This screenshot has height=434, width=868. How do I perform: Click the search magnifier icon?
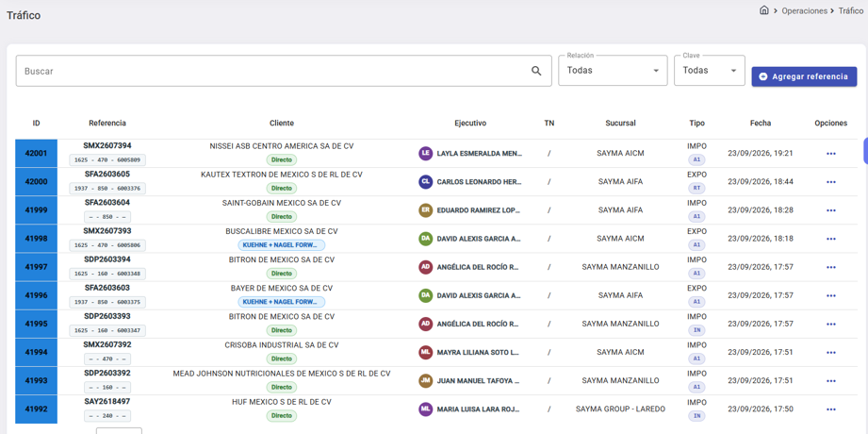pos(536,71)
